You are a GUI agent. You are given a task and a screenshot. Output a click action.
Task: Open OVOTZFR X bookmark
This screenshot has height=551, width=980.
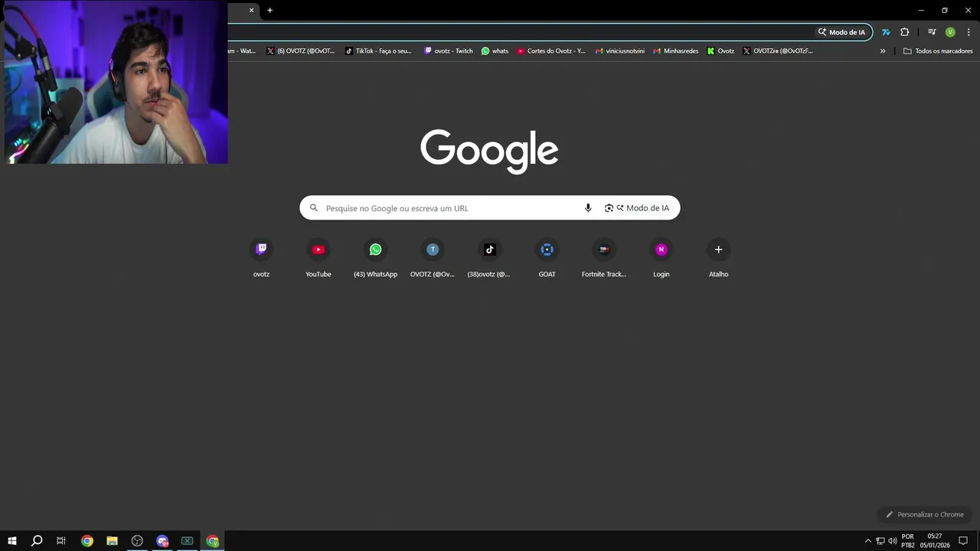778,51
